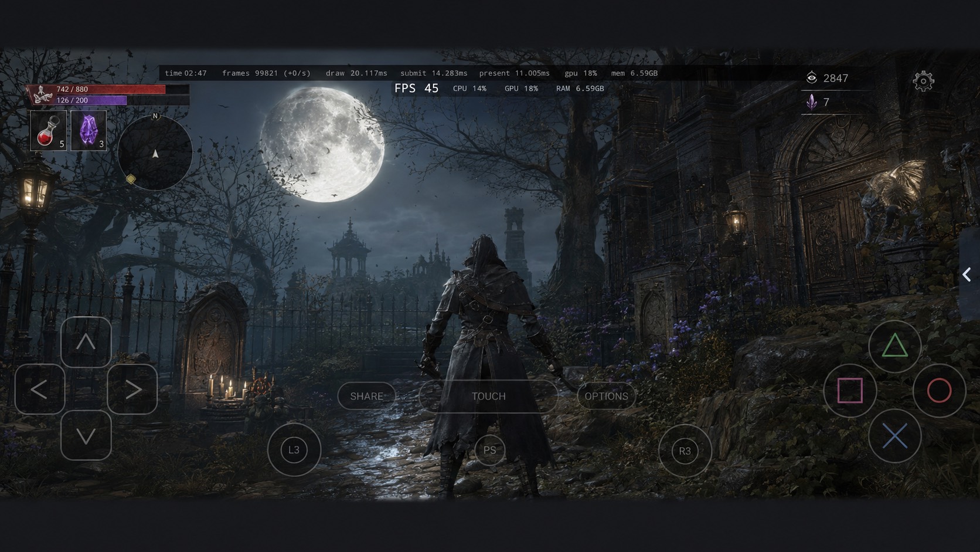980x552 pixels.
Task: Click the gpu 18% entry in the debug bar
Action: (580, 73)
